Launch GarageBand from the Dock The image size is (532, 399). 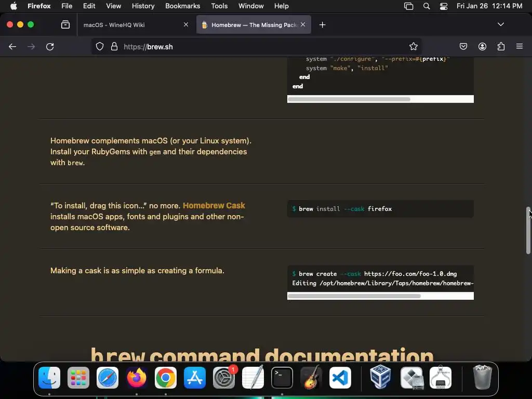(x=311, y=378)
